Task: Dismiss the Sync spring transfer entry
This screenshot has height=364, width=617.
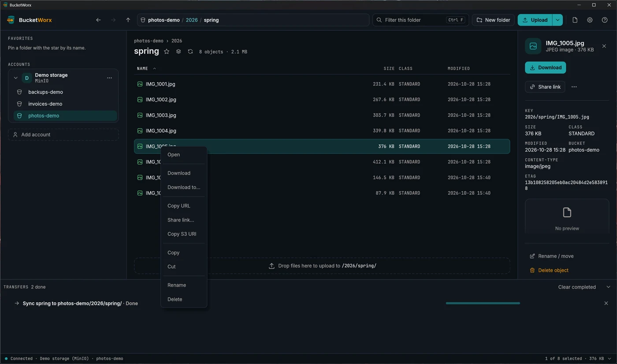Action: (x=606, y=303)
